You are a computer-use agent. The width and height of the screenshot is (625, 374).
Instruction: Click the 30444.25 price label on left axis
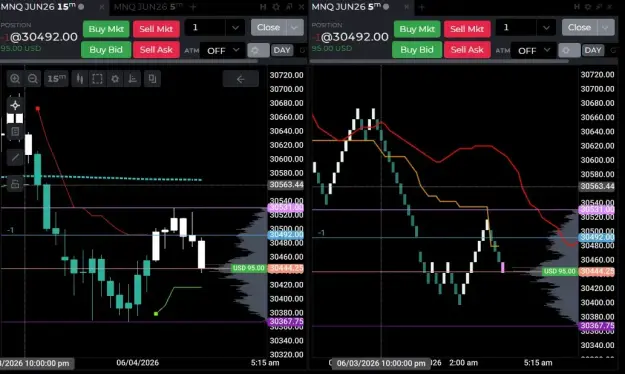(286, 269)
